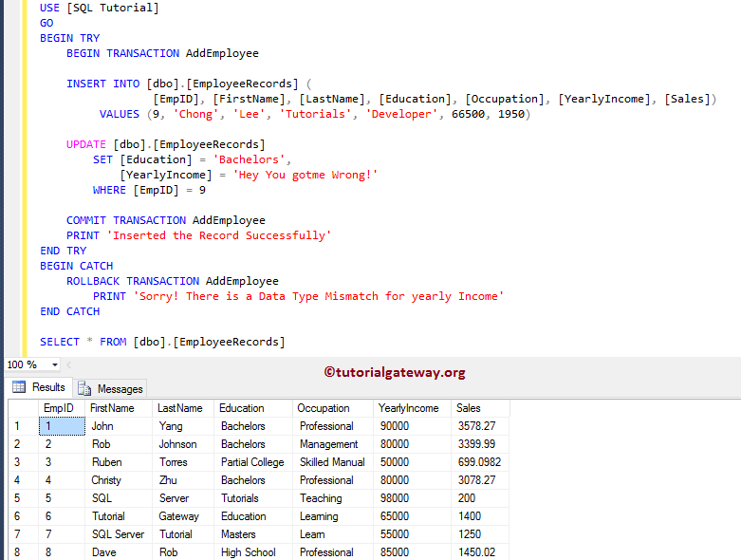Switch to the Results tab
Screen dimensions: 741x560
(39, 387)
